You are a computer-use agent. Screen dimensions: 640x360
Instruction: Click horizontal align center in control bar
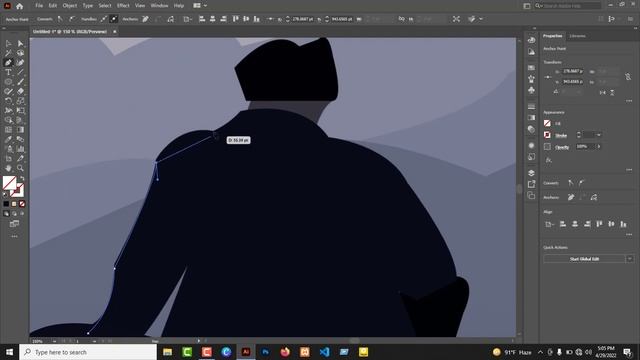(213, 19)
